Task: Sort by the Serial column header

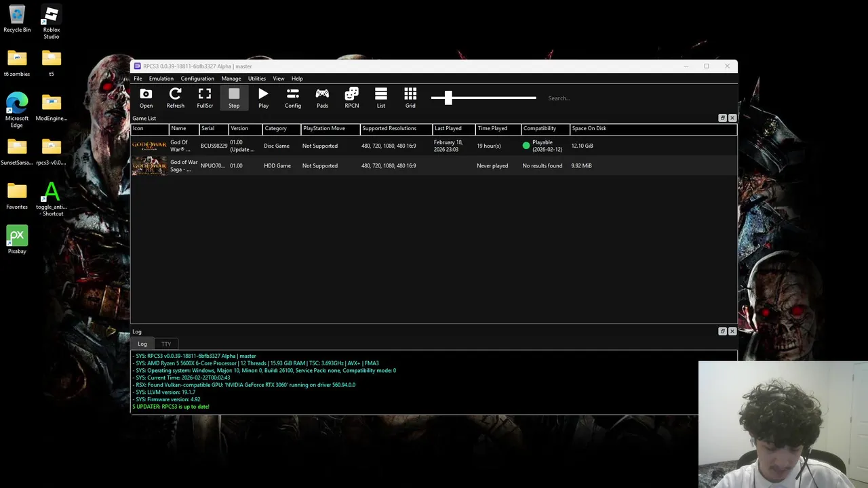Action: pos(214,129)
